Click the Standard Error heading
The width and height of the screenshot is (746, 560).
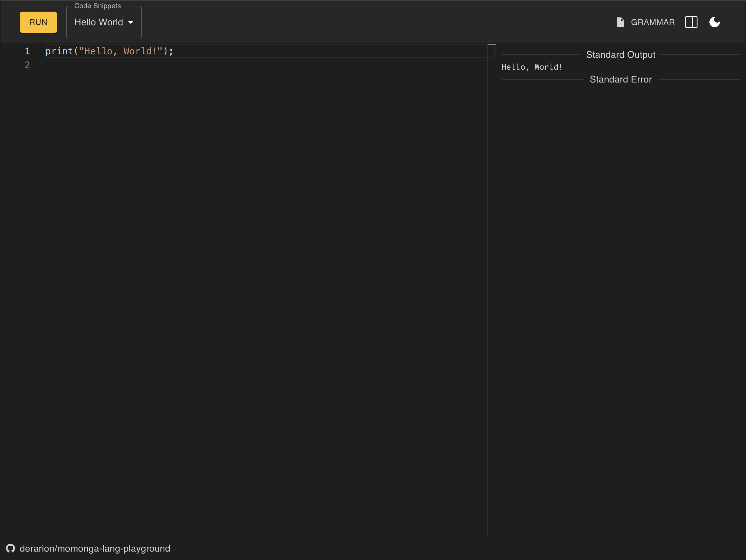621,80
